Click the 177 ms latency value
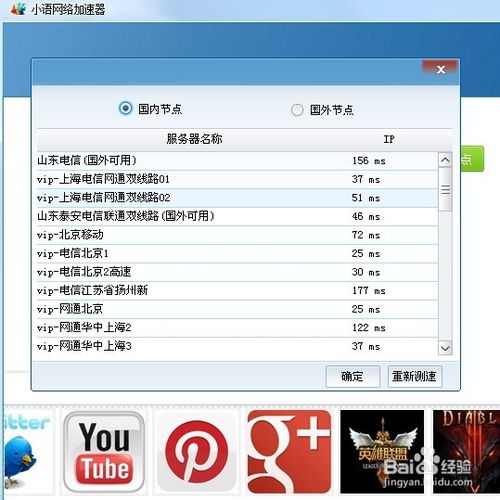Viewport: 500px width, 500px height. [369, 291]
